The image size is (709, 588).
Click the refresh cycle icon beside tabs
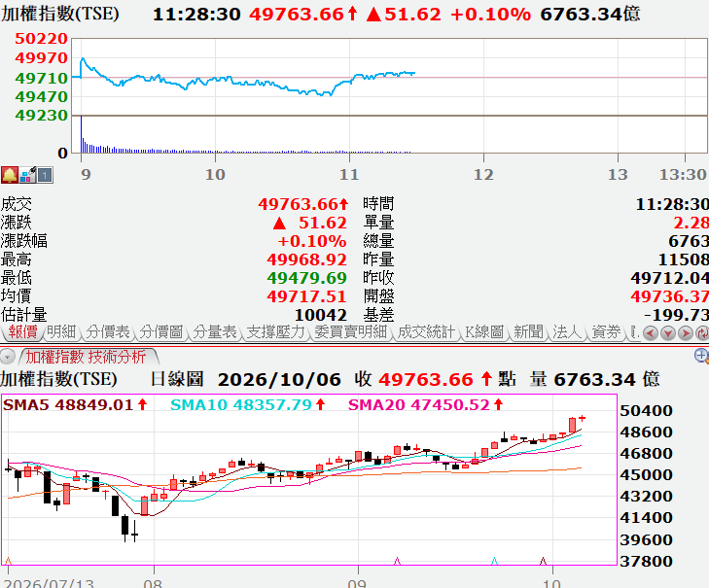click(x=702, y=333)
